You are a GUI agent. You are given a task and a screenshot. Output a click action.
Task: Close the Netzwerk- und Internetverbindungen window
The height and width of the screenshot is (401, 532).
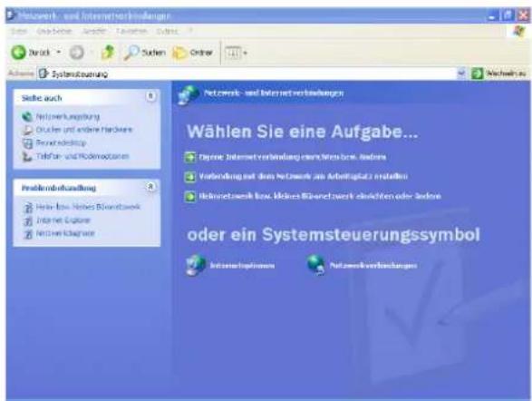[x=524, y=15]
